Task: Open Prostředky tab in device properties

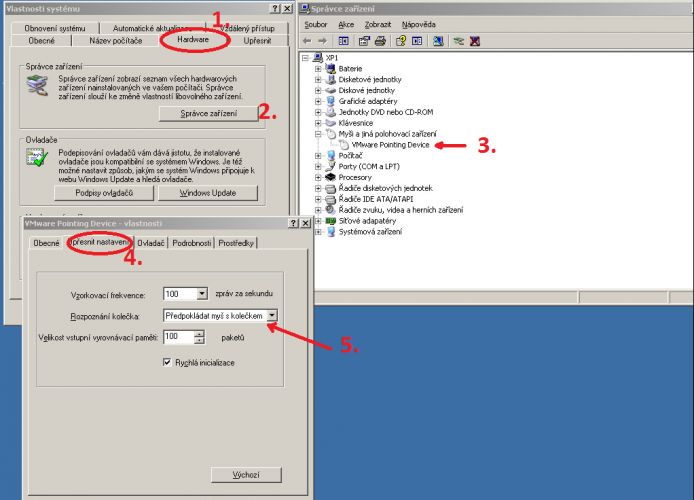Action: pyautogui.click(x=236, y=243)
